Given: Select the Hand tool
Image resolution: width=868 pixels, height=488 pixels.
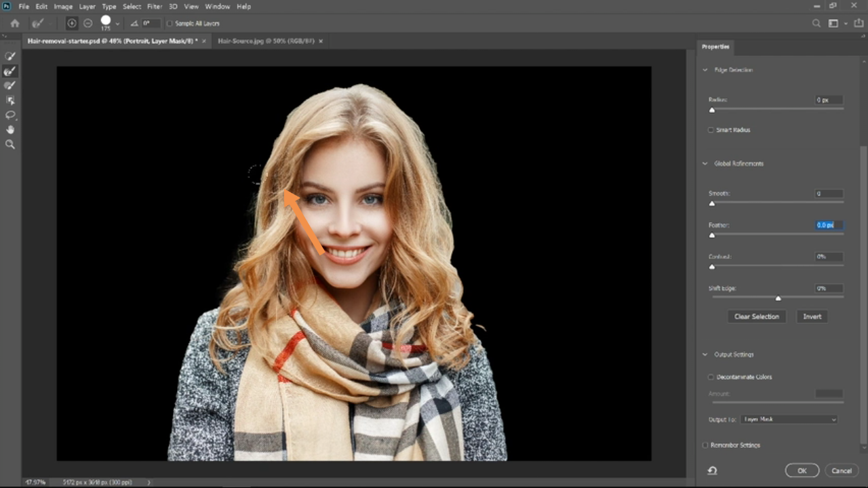Looking at the screenshot, I should pyautogui.click(x=10, y=129).
